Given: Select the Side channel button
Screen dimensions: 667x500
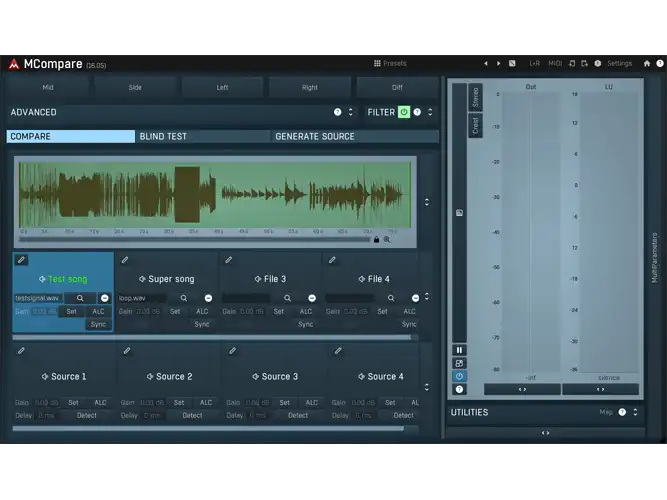Looking at the screenshot, I should (x=135, y=87).
